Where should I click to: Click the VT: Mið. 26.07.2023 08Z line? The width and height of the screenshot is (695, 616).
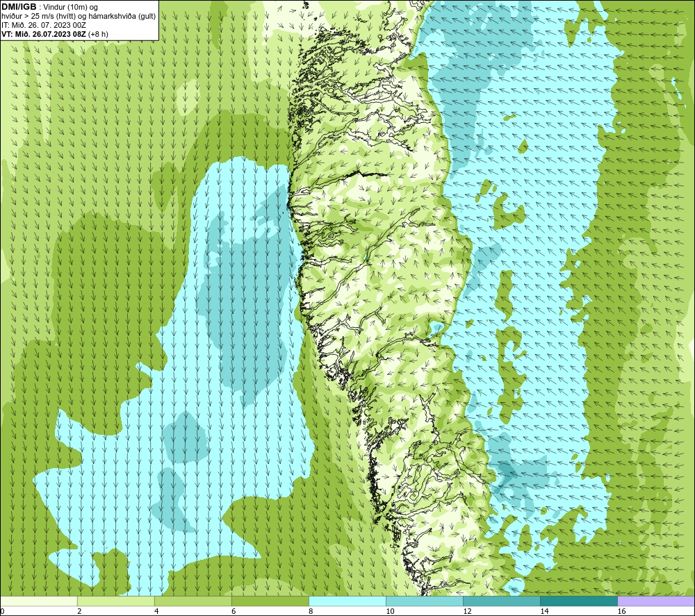[x=54, y=34]
